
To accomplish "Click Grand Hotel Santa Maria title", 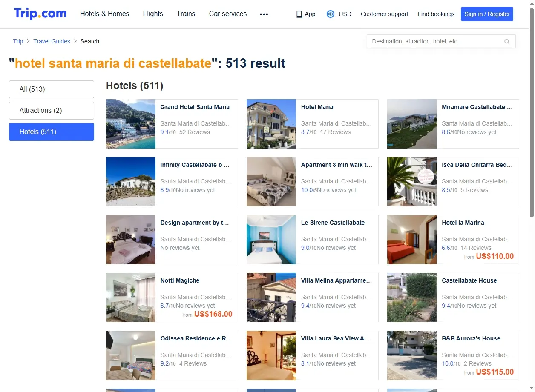I will [x=195, y=107].
